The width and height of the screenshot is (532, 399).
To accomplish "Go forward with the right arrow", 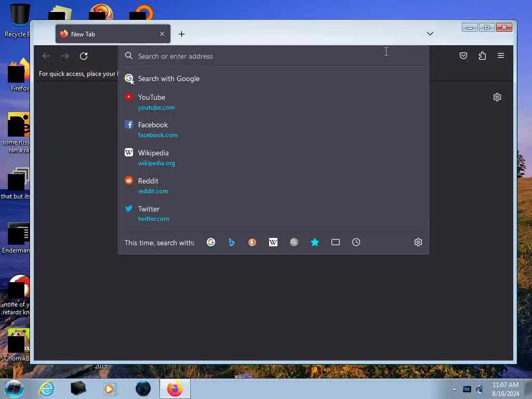I will click(65, 56).
